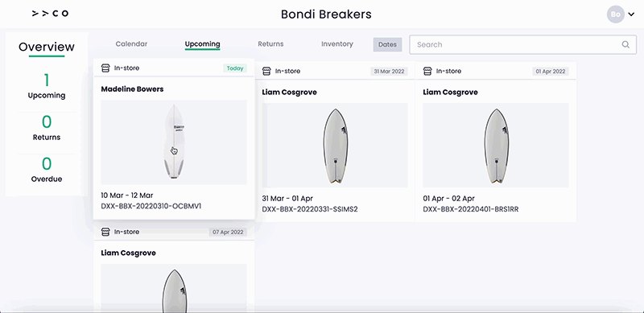Select the Upcoming tab
644x313 pixels.
[x=203, y=44]
